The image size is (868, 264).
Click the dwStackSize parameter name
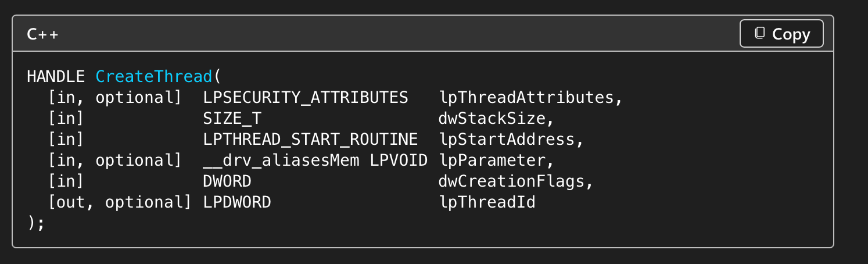pos(492,119)
